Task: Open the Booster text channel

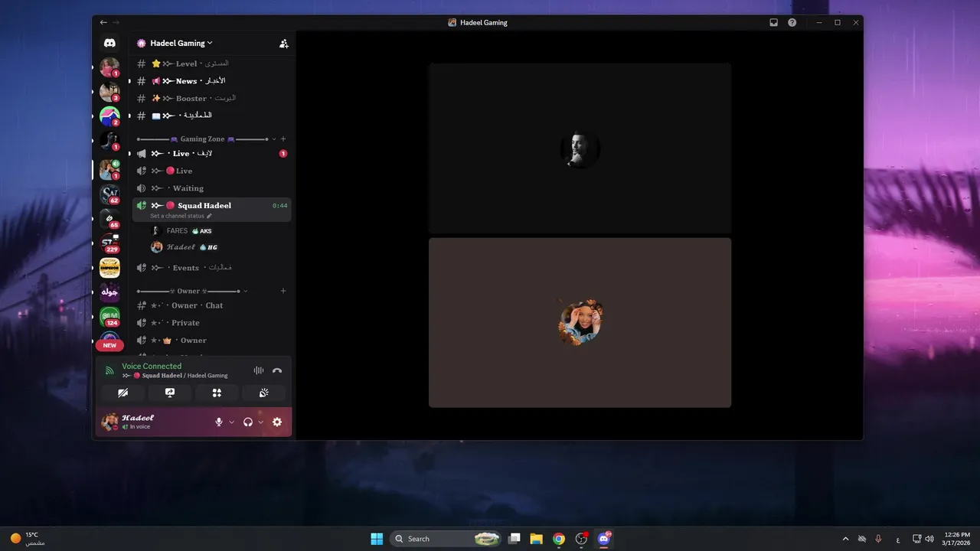Action: [211, 98]
